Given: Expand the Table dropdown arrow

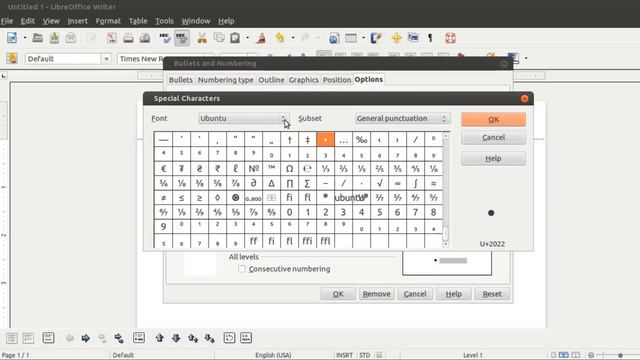Looking at the screenshot, I should [363, 38].
